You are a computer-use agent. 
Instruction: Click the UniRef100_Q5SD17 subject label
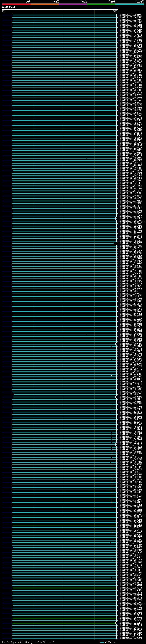click(x=131, y=251)
